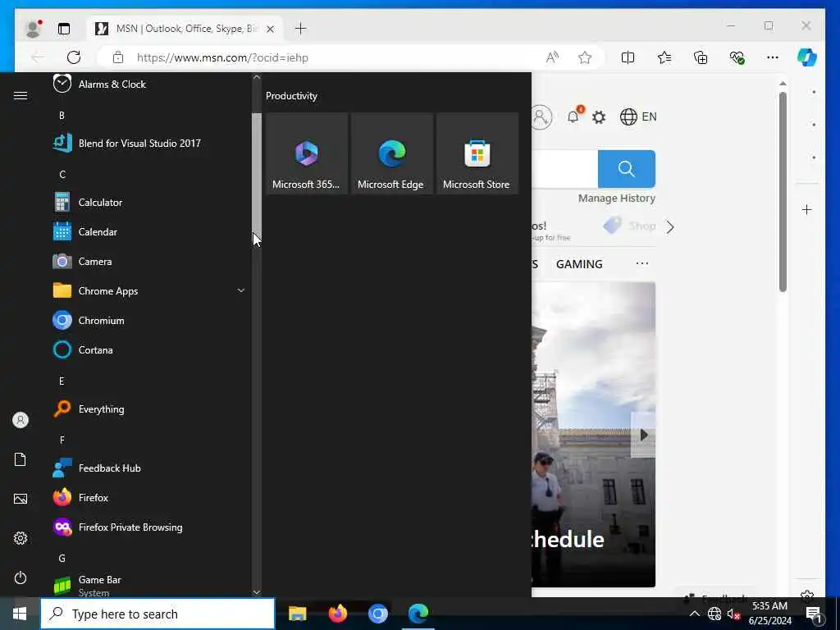The image size is (840, 630).
Task: Expand Start menu hamburger button
Action: [x=21, y=95]
